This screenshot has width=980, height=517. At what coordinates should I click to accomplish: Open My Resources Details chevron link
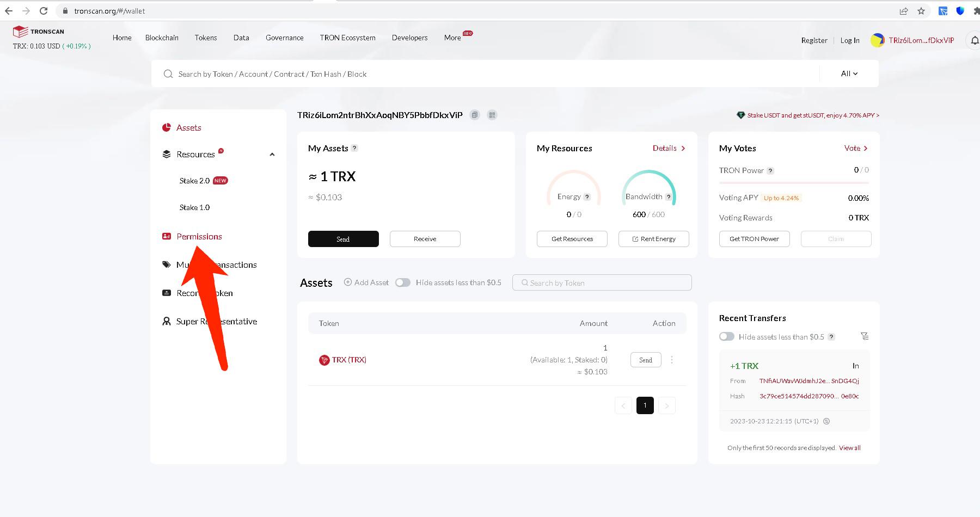click(669, 148)
